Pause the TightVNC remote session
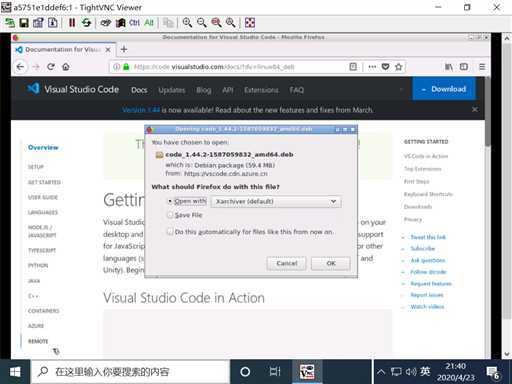 [72, 23]
